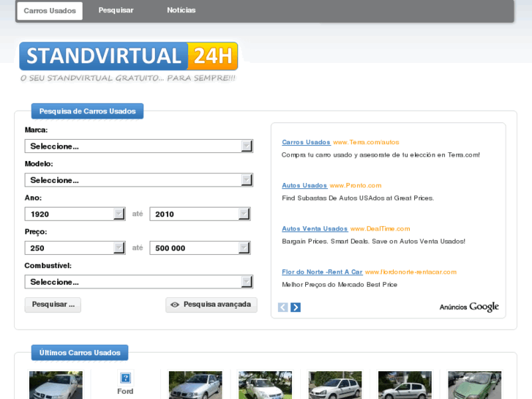This screenshot has width=532, height=399.
Task: Open the Ano end year dropdown showing 2010
Action: pyautogui.click(x=200, y=214)
